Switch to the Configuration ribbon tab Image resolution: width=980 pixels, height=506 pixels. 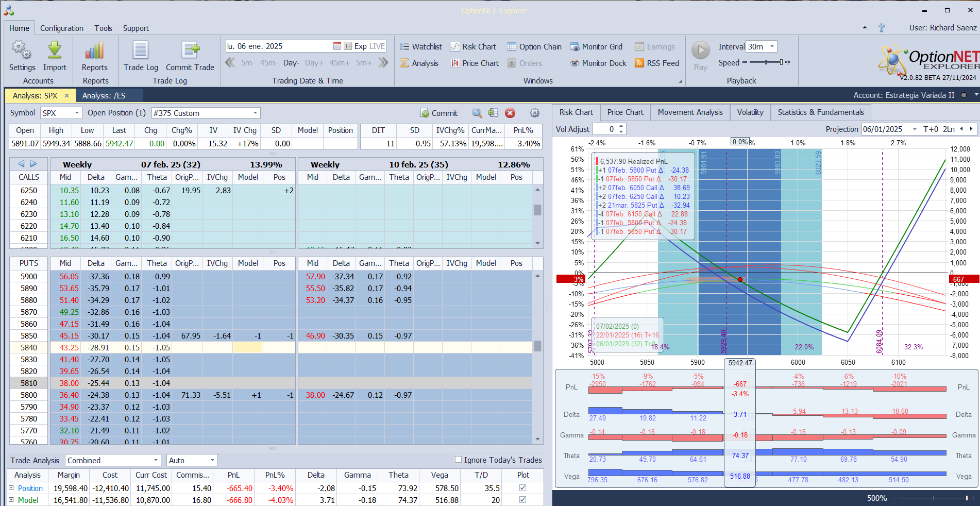62,28
